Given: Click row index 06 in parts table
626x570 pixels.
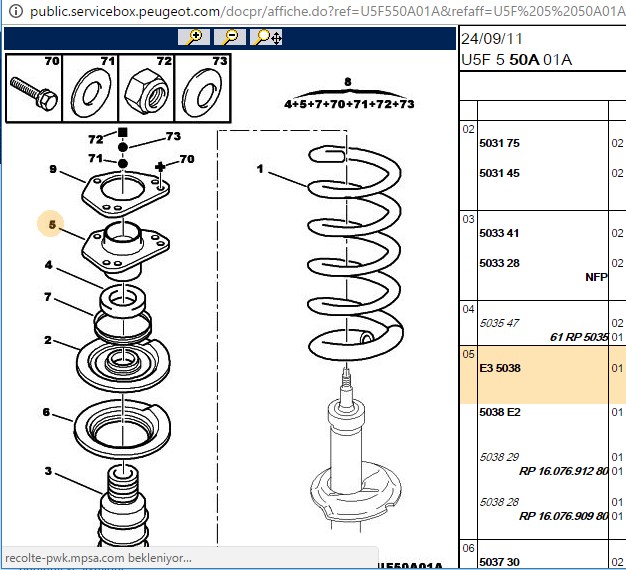Looking at the screenshot, I should (x=468, y=548).
